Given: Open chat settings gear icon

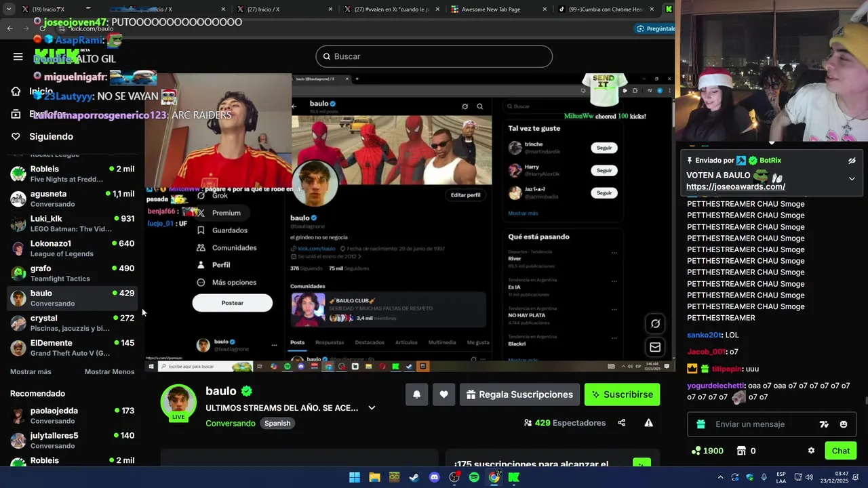Looking at the screenshot, I should coord(811,451).
